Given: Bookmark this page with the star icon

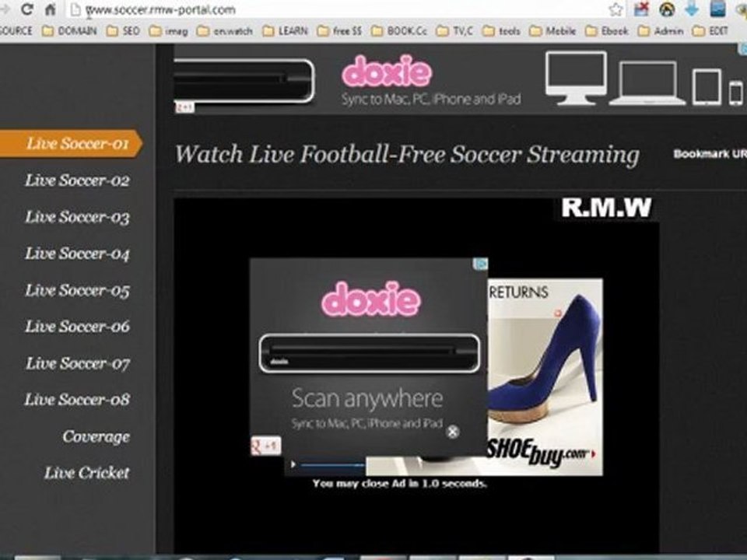Looking at the screenshot, I should click(616, 9).
